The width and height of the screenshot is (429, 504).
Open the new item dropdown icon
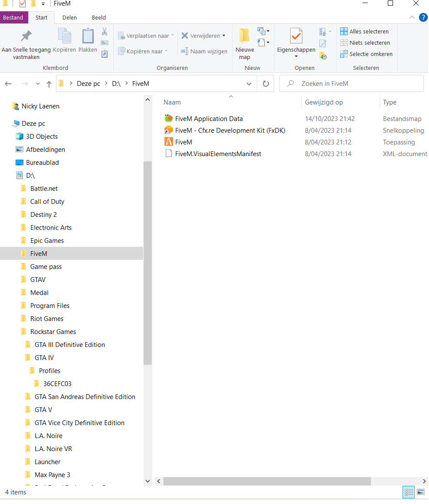coord(263,31)
